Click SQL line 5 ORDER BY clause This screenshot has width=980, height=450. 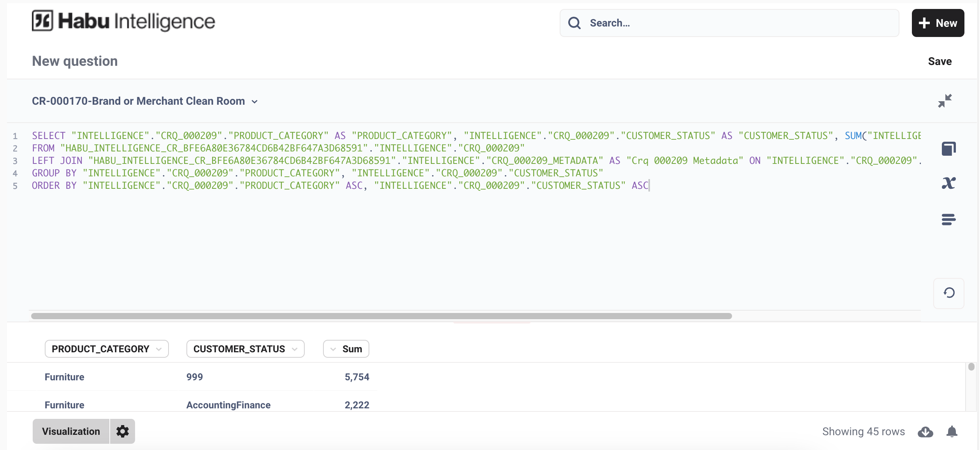pyautogui.click(x=341, y=185)
